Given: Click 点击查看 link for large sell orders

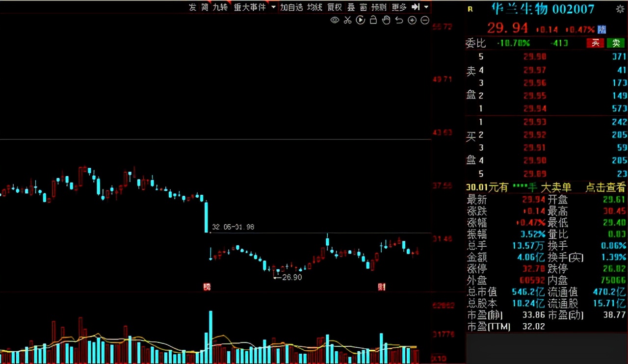Looking at the screenshot, I should pos(605,187).
